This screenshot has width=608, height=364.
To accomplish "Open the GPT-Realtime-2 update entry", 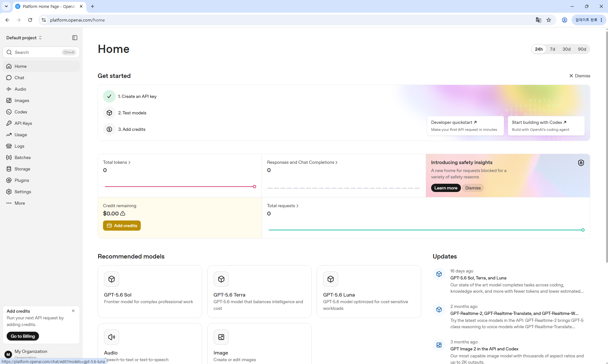I will pyautogui.click(x=511, y=317).
